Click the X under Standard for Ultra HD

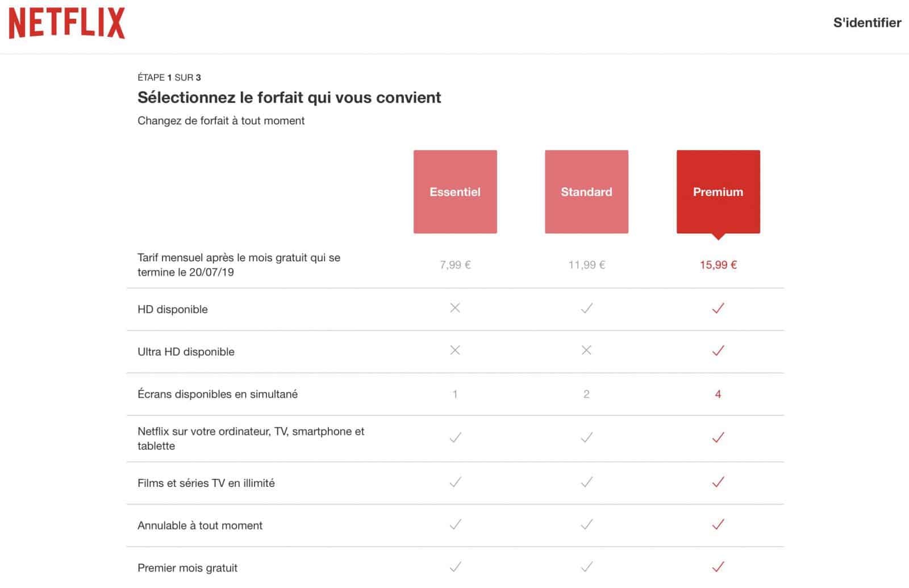pyautogui.click(x=586, y=351)
